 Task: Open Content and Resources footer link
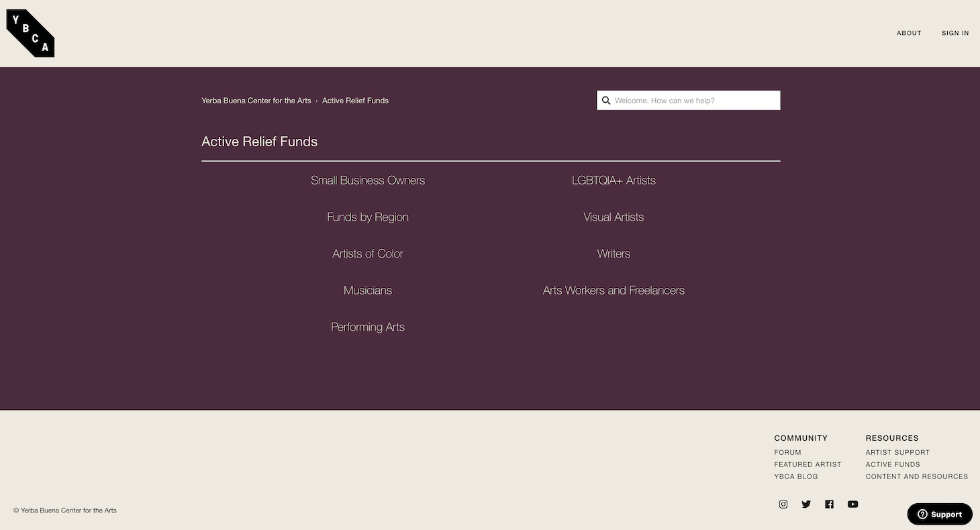point(917,476)
